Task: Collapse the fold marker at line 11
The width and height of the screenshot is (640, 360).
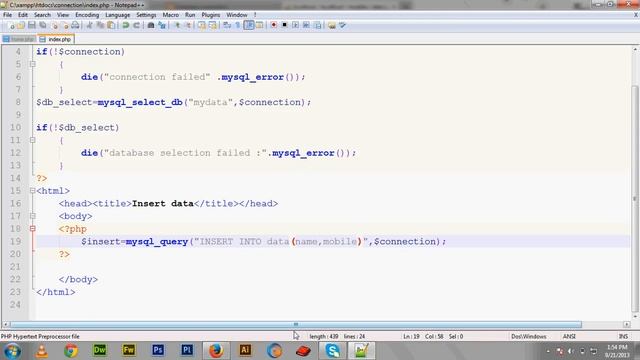Action: pos(33,140)
